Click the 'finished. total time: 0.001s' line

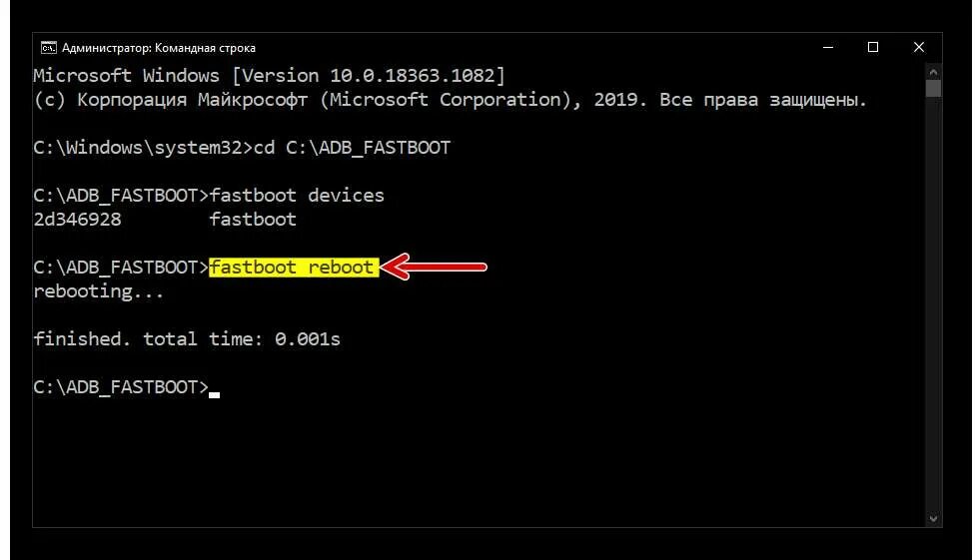tap(187, 338)
